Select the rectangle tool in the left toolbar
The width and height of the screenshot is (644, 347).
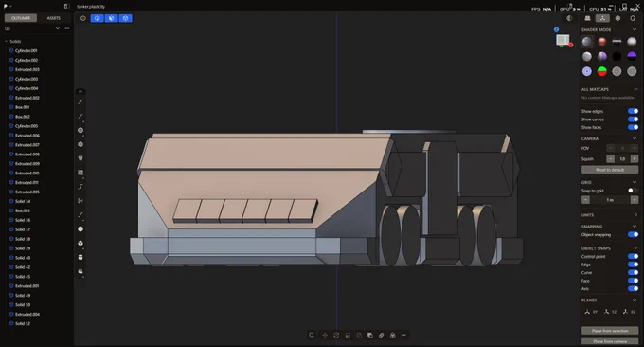(80, 173)
